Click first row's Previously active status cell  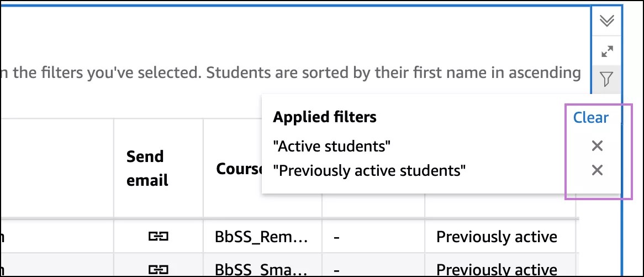point(497,237)
